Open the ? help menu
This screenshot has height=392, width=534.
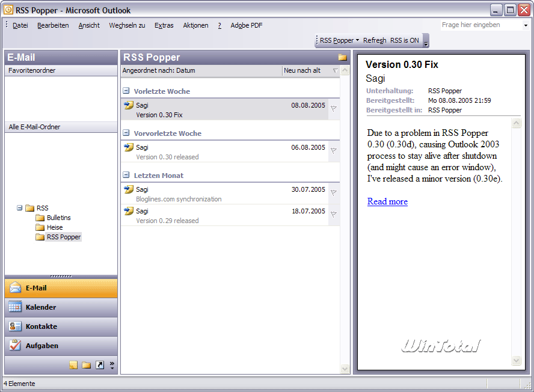219,25
